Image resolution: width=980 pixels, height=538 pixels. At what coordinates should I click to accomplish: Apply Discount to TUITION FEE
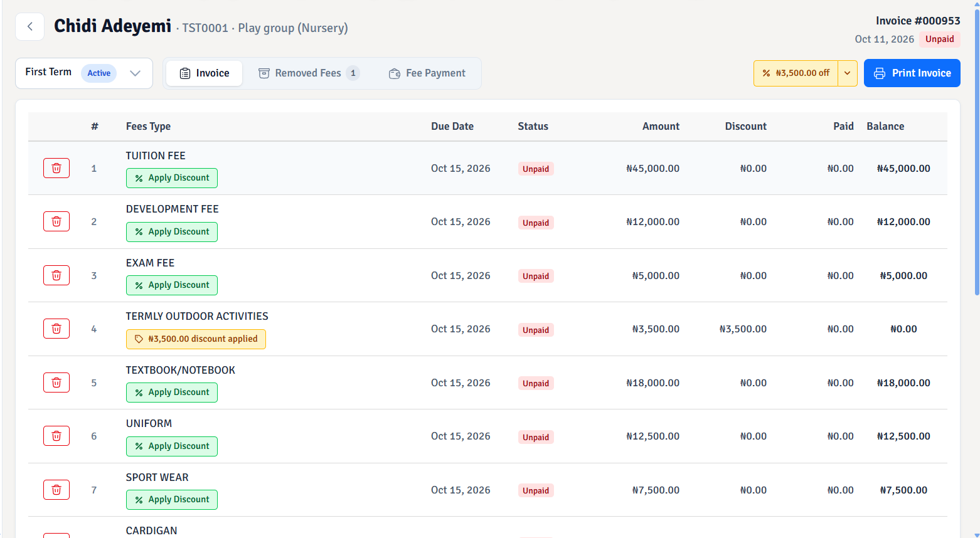click(172, 178)
